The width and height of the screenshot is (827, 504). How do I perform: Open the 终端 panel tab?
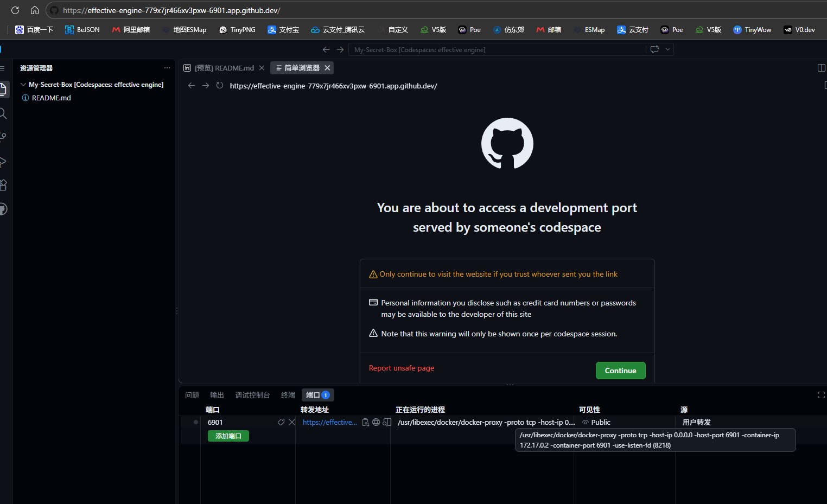click(288, 395)
